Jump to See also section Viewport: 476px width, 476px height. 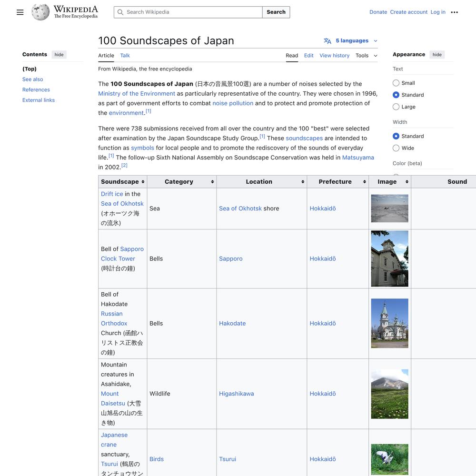tap(32, 79)
